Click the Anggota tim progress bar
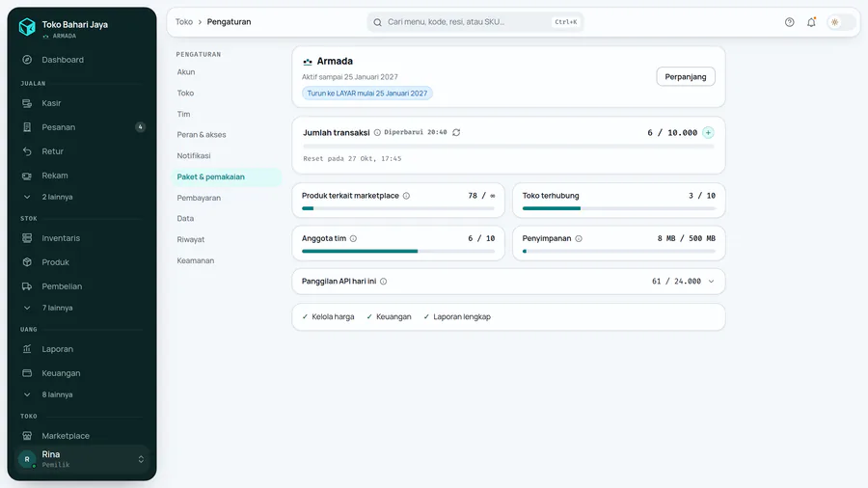Viewport: 868px width, 488px height. [398, 251]
